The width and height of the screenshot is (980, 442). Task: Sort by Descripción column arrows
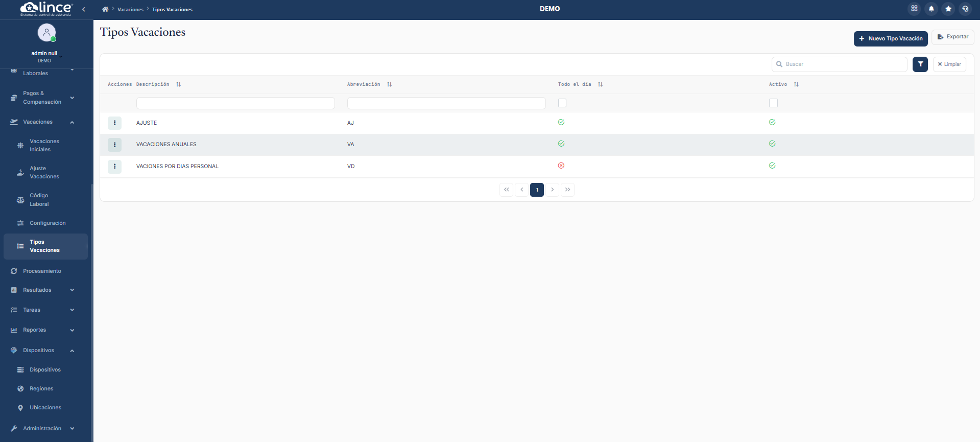pos(178,84)
